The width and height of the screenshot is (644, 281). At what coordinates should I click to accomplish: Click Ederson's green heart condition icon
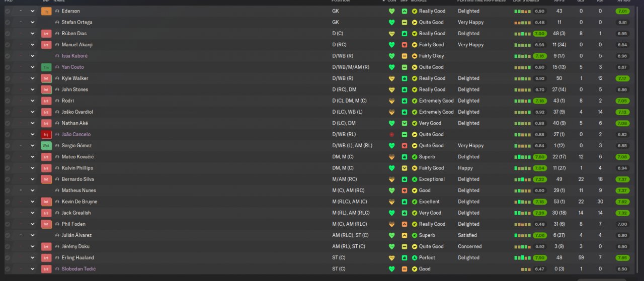392,11
